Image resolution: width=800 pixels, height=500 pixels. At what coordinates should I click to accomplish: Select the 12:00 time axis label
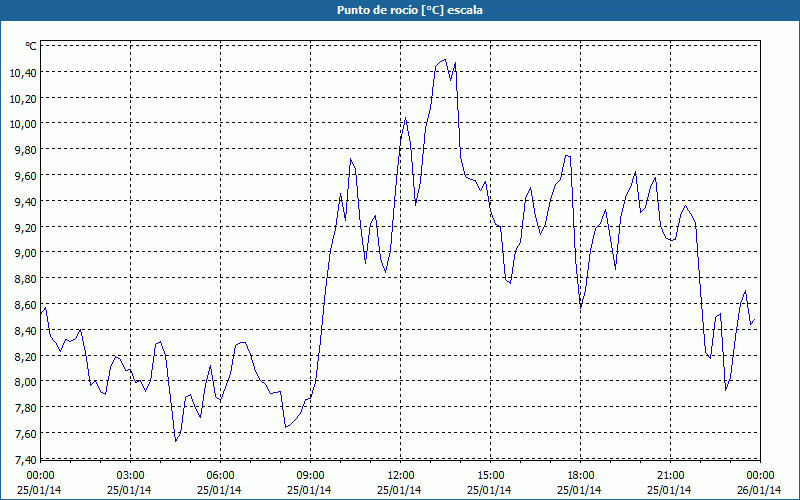pyautogui.click(x=401, y=476)
